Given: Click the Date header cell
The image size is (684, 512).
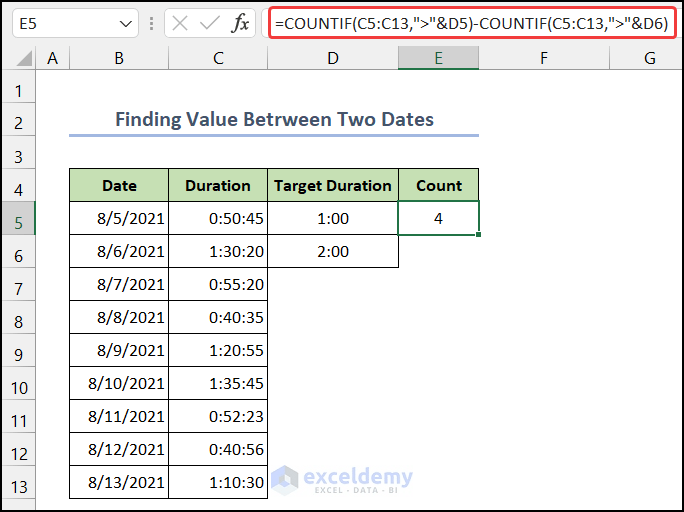Looking at the screenshot, I should [119, 185].
